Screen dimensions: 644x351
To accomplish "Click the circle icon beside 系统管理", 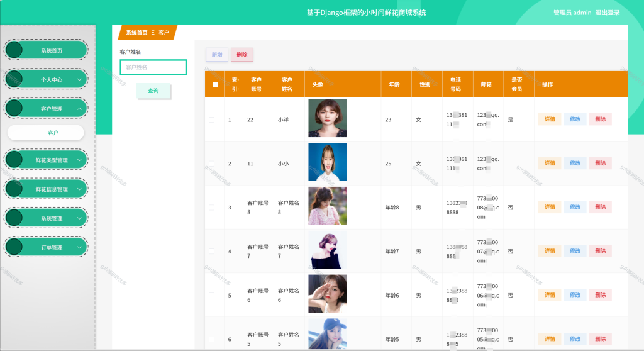I will coord(14,218).
